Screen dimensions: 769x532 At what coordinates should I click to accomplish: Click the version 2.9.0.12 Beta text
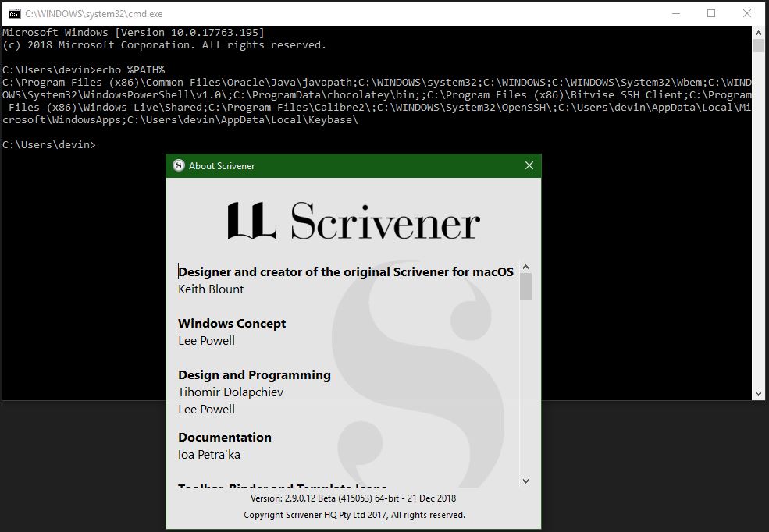tap(353, 498)
